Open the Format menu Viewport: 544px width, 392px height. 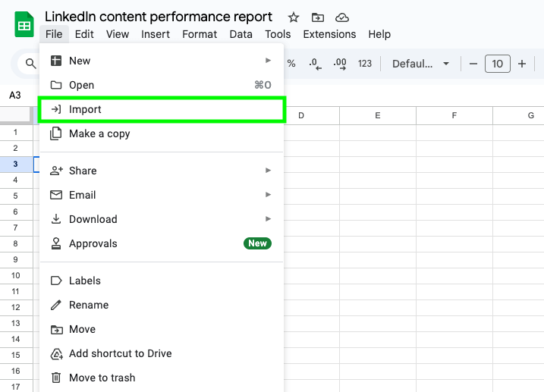(x=200, y=34)
